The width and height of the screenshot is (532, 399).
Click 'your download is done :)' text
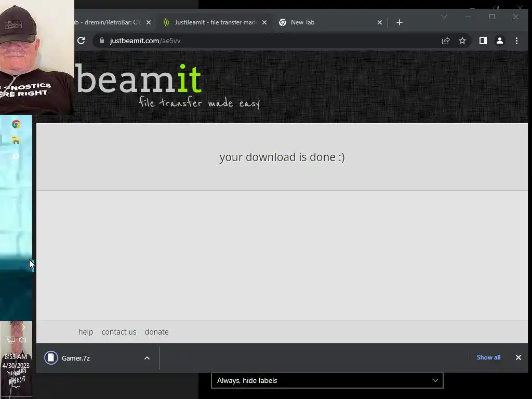(282, 157)
